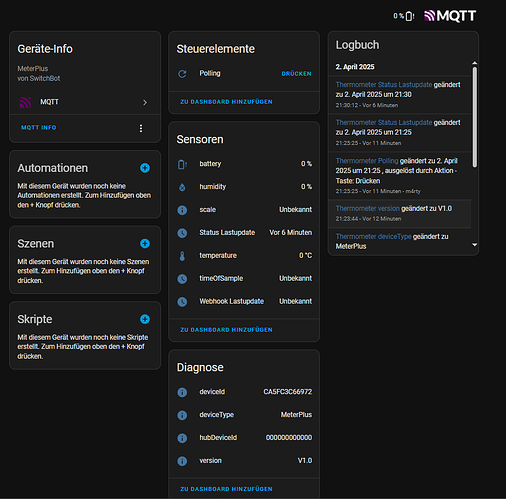Add a new automation with plus icon
Image resolution: width=506 pixels, height=499 pixels.
coord(145,168)
